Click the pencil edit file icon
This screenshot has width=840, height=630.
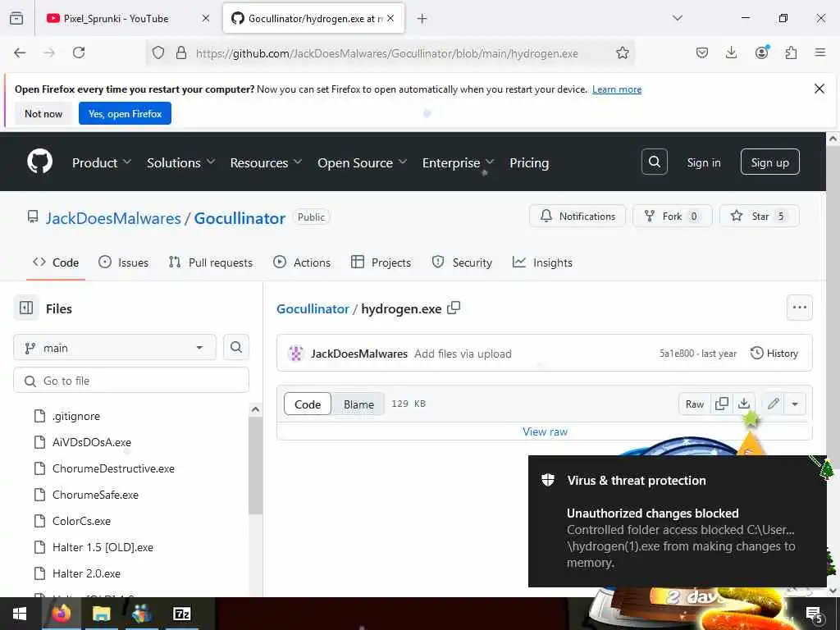coord(773,404)
